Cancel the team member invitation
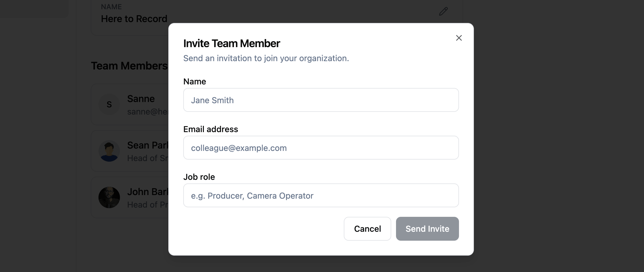The image size is (644, 272). [x=367, y=229]
